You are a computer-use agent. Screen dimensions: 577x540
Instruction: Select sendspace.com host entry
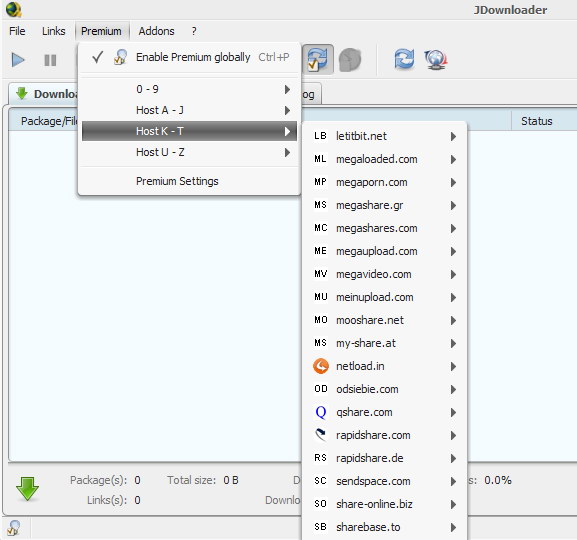[384, 481]
